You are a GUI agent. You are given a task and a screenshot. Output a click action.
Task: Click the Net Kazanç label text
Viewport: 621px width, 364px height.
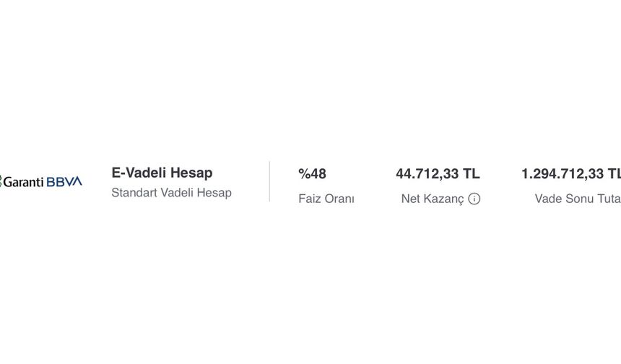[x=432, y=199]
